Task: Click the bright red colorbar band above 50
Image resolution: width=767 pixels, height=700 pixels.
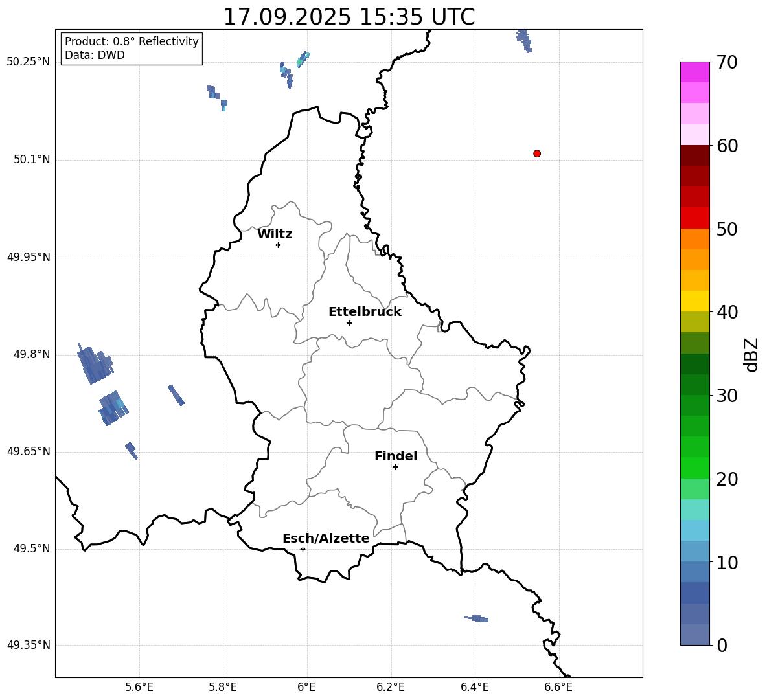Action: click(x=695, y=218)
